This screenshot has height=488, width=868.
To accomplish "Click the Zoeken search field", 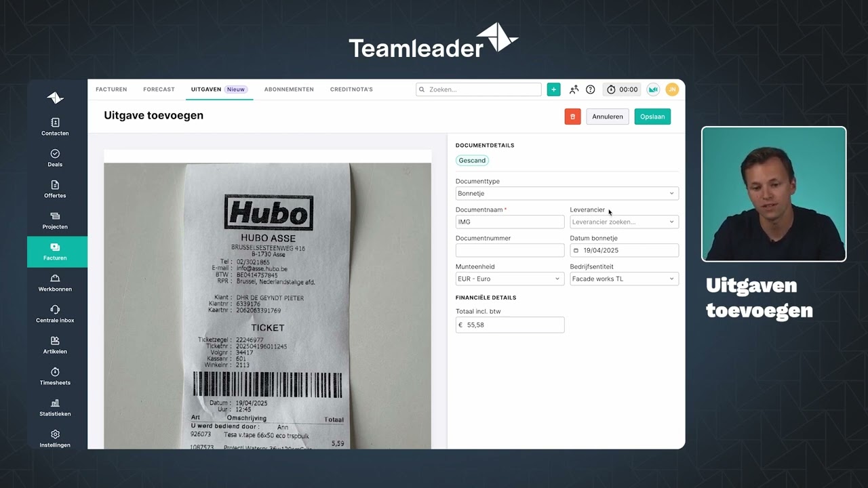I will [x=479, y=89].
